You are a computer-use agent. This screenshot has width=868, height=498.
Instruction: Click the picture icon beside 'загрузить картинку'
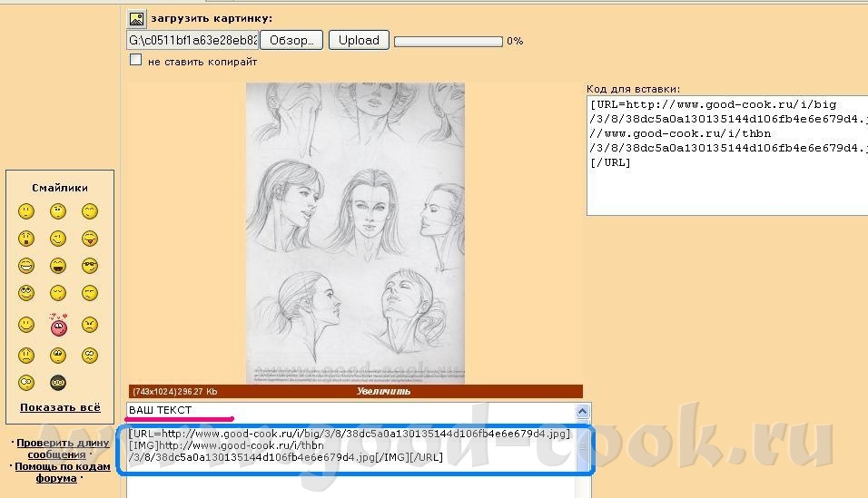(136, 19)
